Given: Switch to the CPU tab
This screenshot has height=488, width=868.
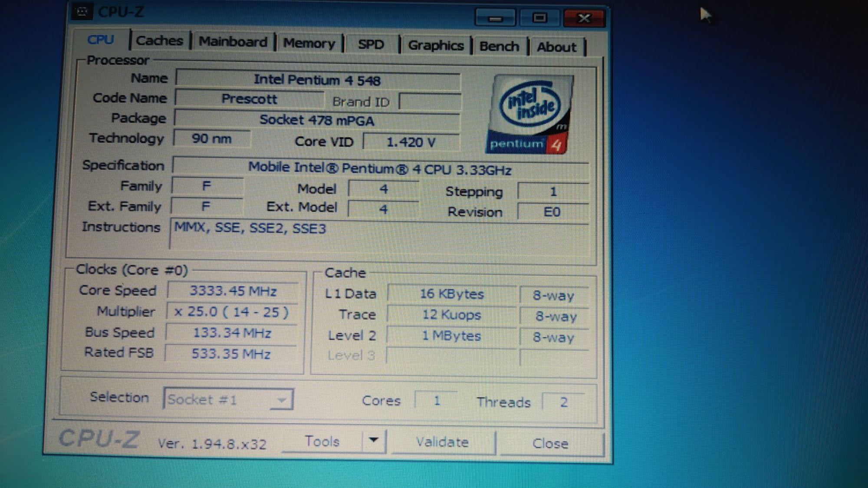Looking at the screenshot, I should pos(101,40).
